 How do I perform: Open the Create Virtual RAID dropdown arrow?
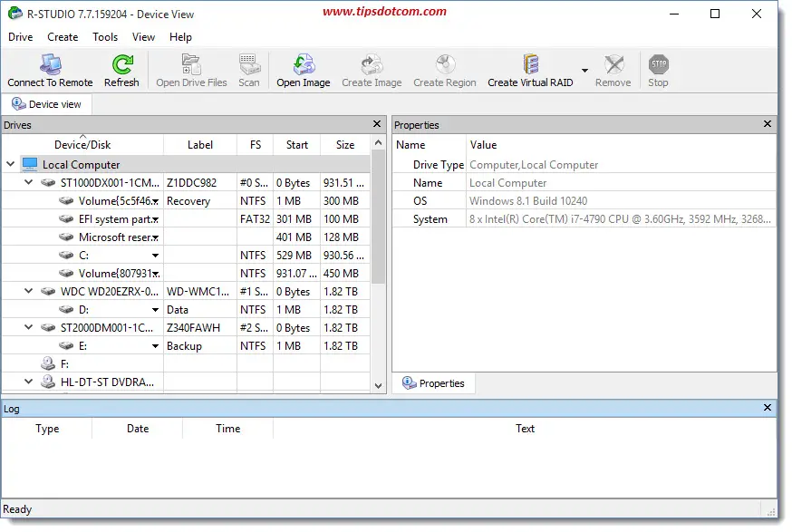coord(584,71)
